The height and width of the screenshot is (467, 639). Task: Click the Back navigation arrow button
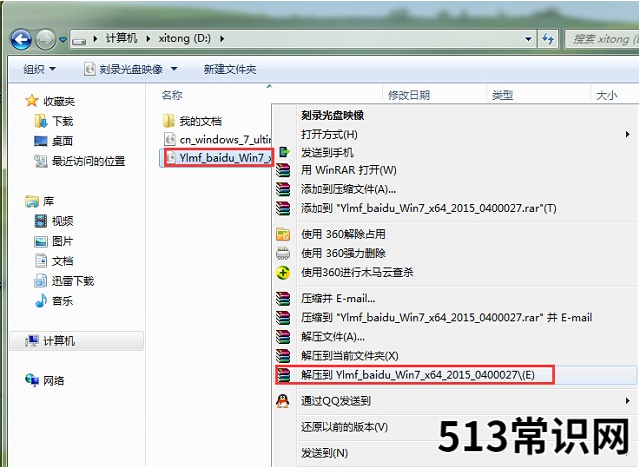coord(21,40)
